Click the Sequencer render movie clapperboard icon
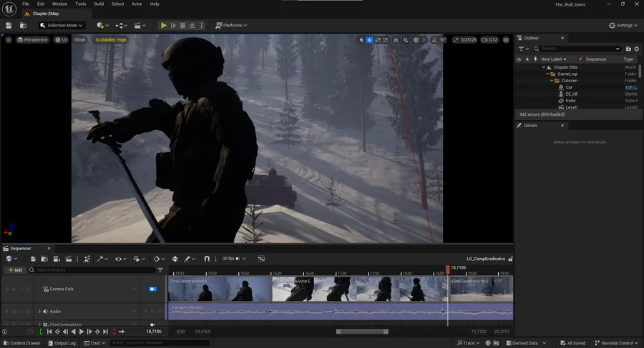 point(69,259)
